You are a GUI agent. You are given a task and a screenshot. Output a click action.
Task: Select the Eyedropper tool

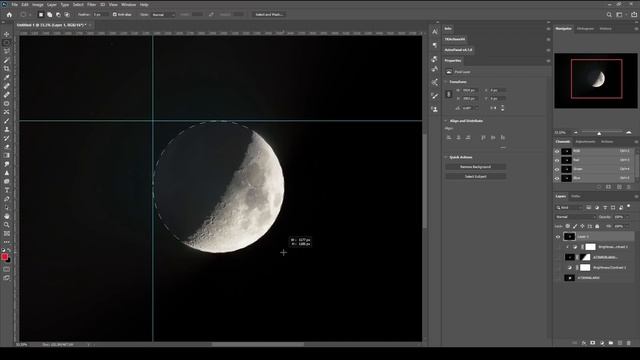coord(7,77)
